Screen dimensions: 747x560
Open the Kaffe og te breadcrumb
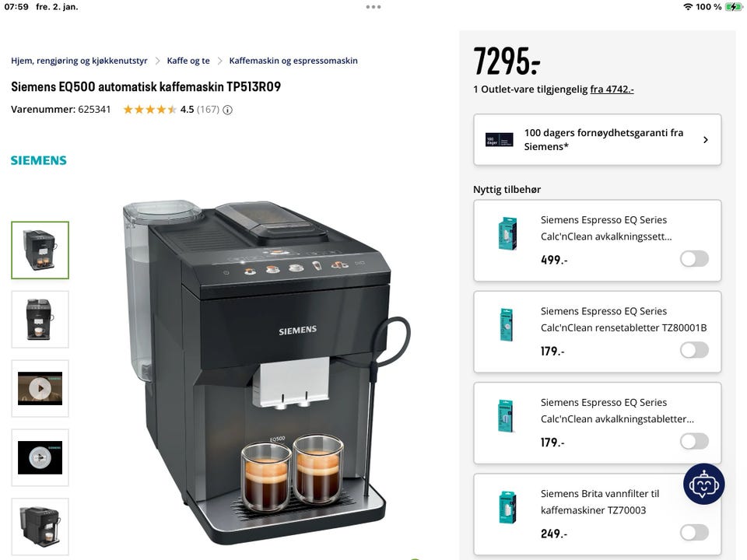pos(188,61)
